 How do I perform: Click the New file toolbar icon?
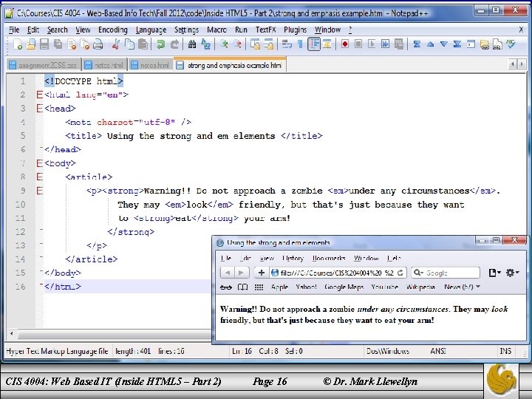point(18,44)
